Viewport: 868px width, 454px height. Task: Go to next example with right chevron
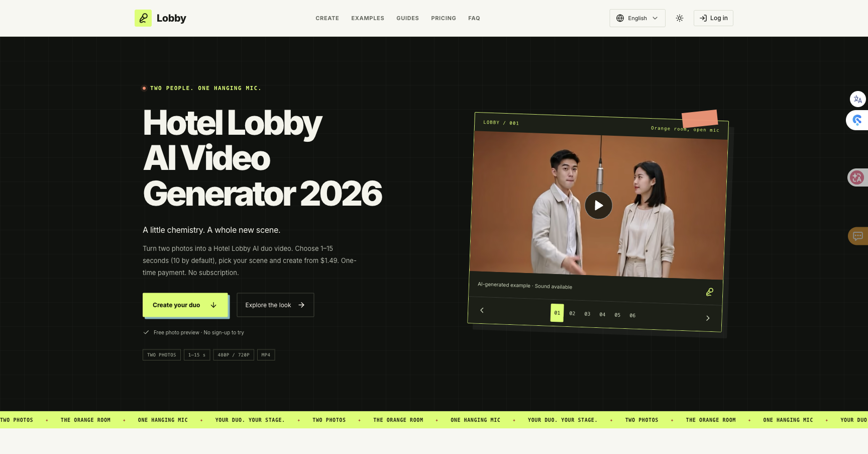[x=708, y=318]
